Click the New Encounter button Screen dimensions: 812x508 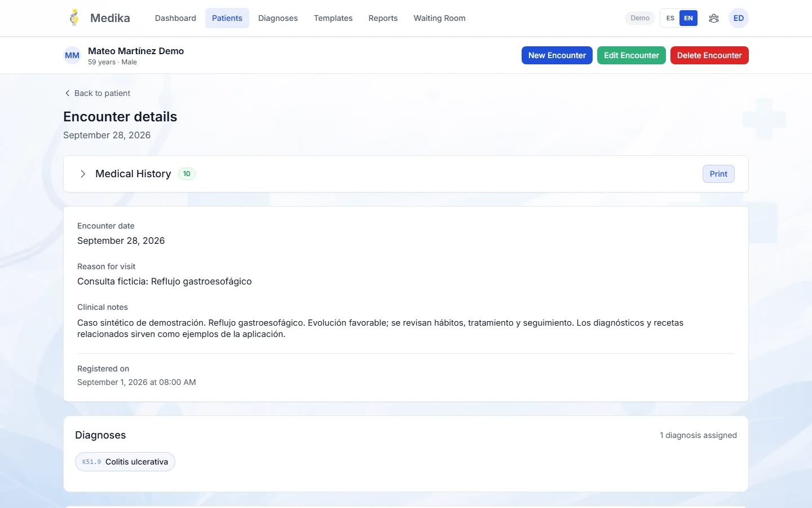pyautogui.click(x=557, y=55)
